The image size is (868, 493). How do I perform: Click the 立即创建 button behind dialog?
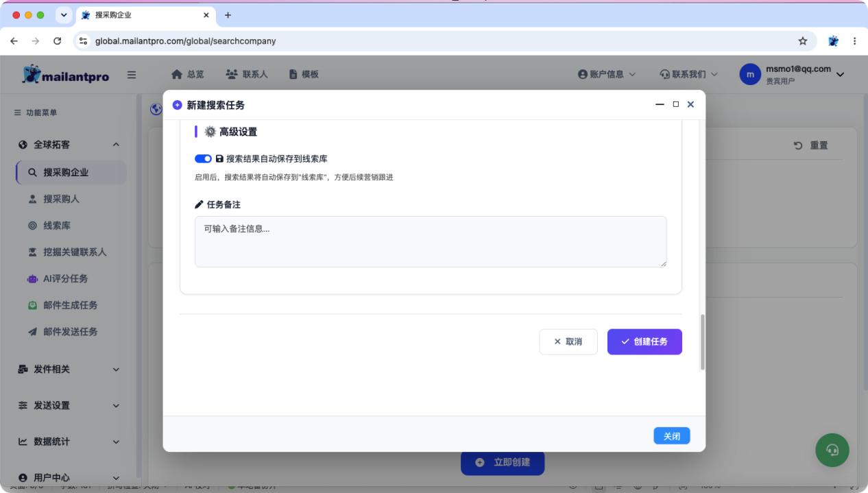click(503, 463)
